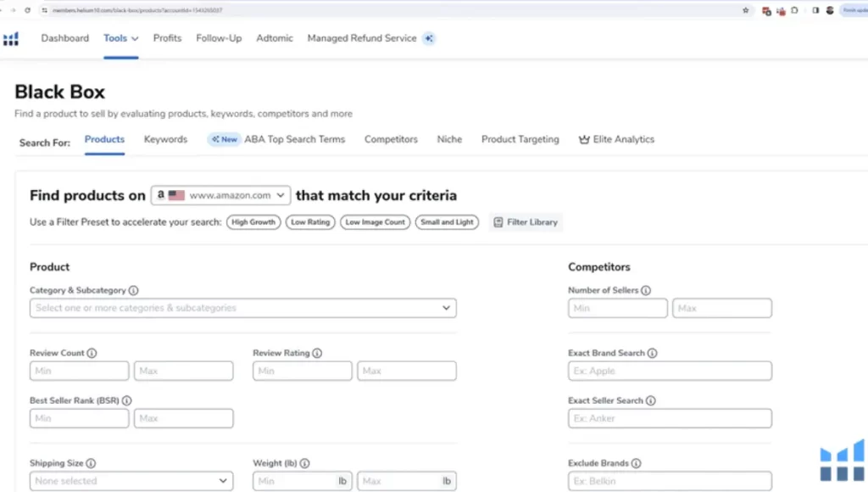Go to the Profits page

tap(167, 38)
